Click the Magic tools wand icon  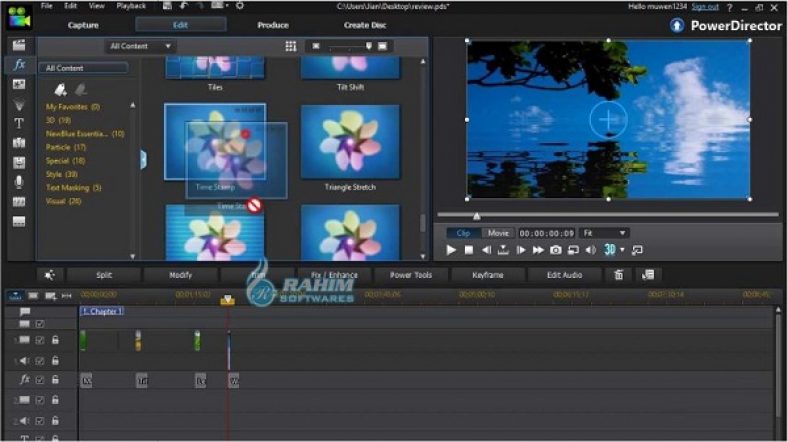pos(49,275)
